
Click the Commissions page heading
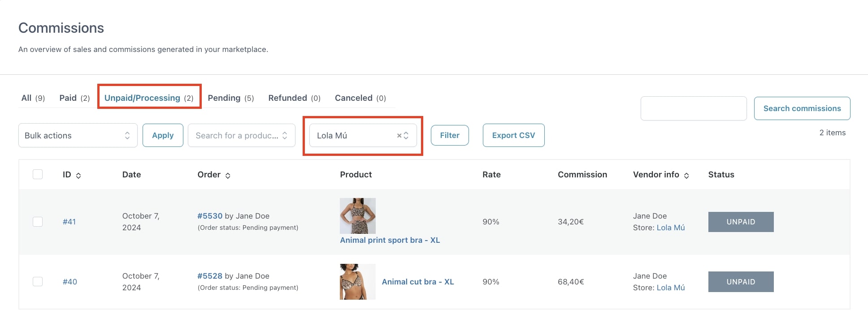[61, 28]
